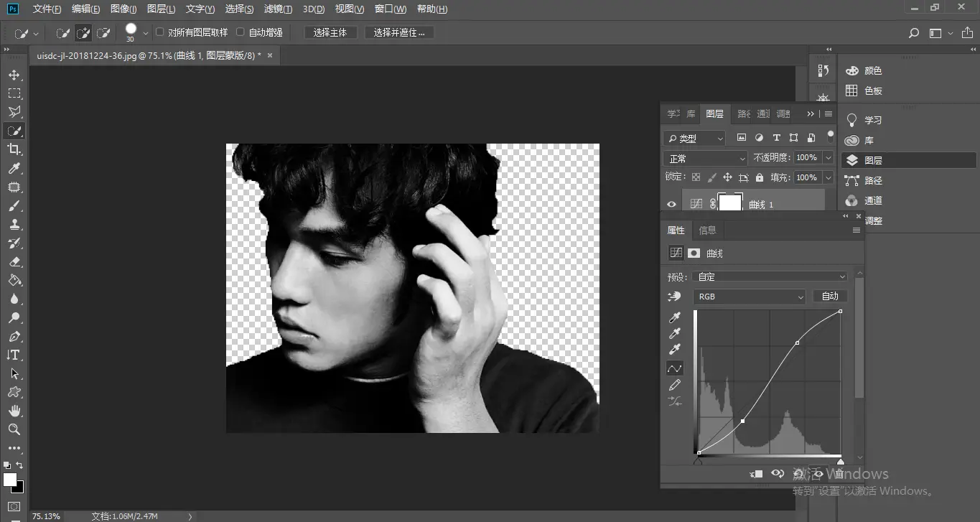The height and width of the screenshot is (522, 980).
Task: Select the Dodge tool
Action: (x=14, y=317)
